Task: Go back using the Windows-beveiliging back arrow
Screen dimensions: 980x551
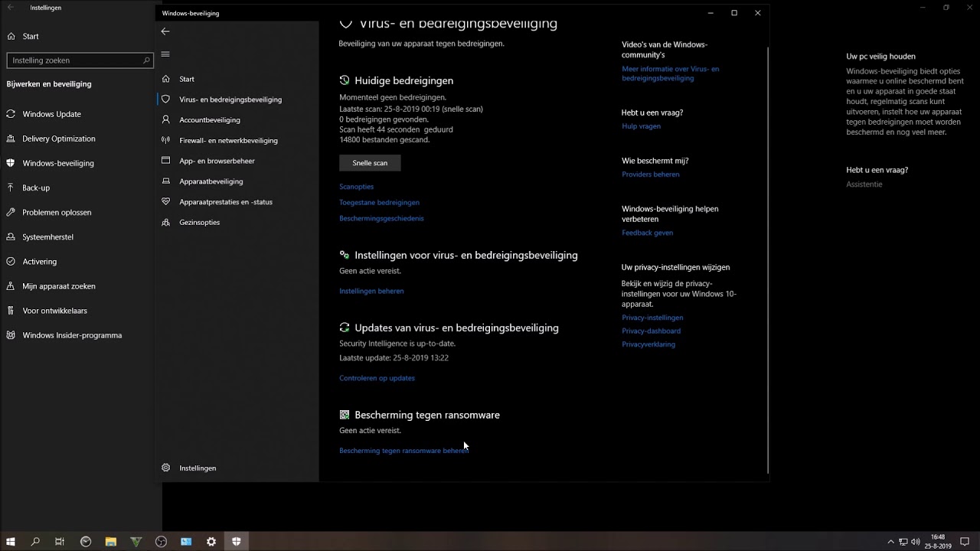Action: (x=165, y=31)
